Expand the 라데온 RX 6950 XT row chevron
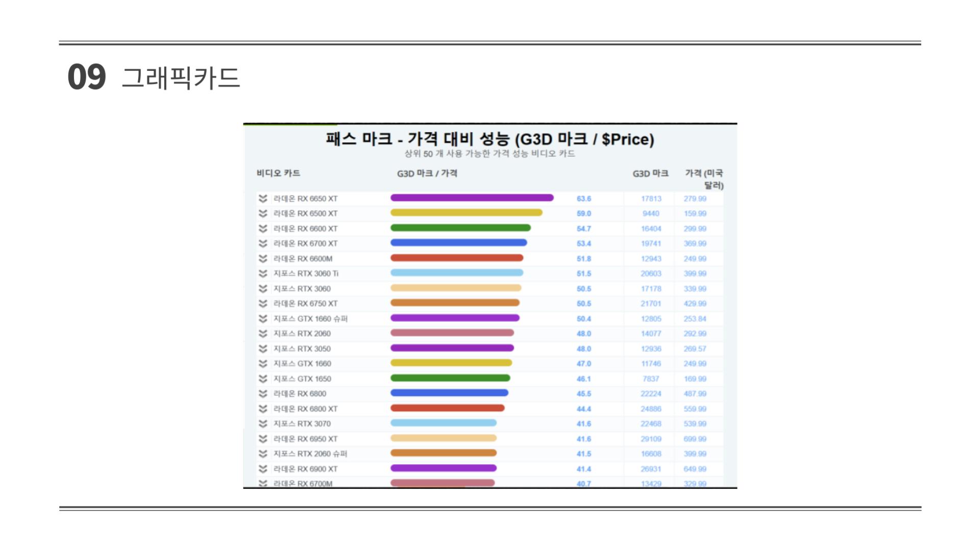The height and width of the screenshot is (551, 980). [263, 439]
